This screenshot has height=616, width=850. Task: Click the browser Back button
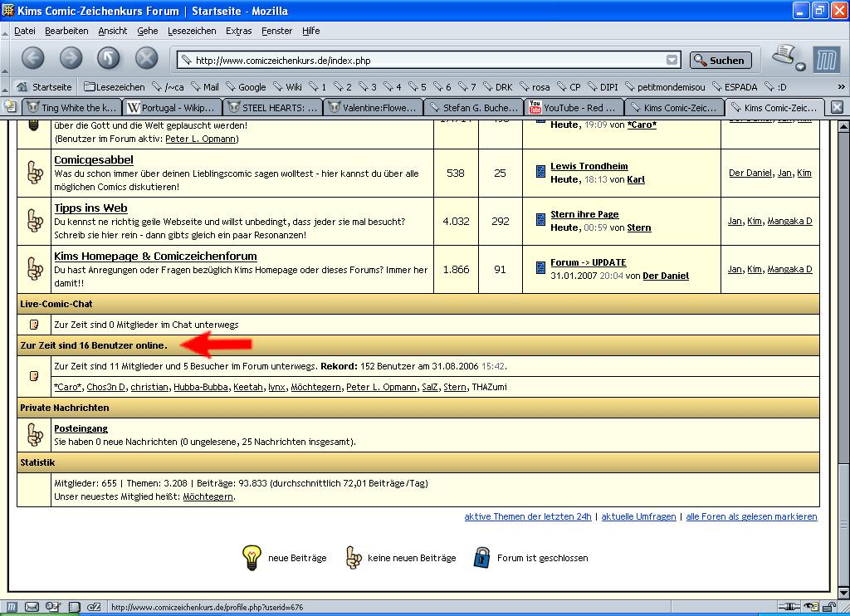point(32,58)
